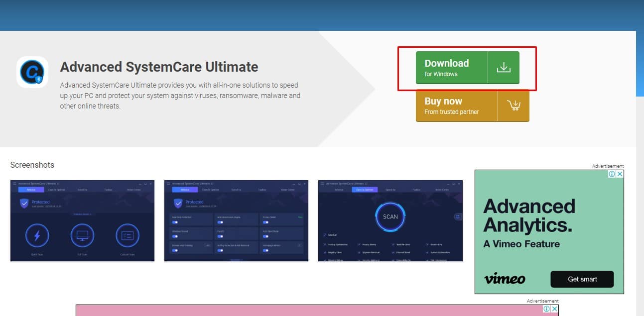
Task: Click the Advanced Analytics headline in the ad
Action: point(529,215)
